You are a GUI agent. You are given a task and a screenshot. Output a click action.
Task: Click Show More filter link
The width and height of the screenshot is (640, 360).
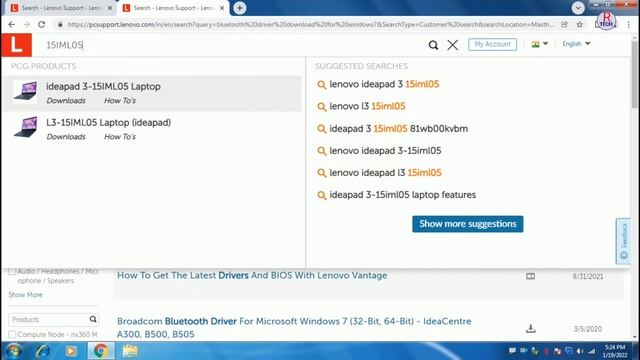(25, 295)
